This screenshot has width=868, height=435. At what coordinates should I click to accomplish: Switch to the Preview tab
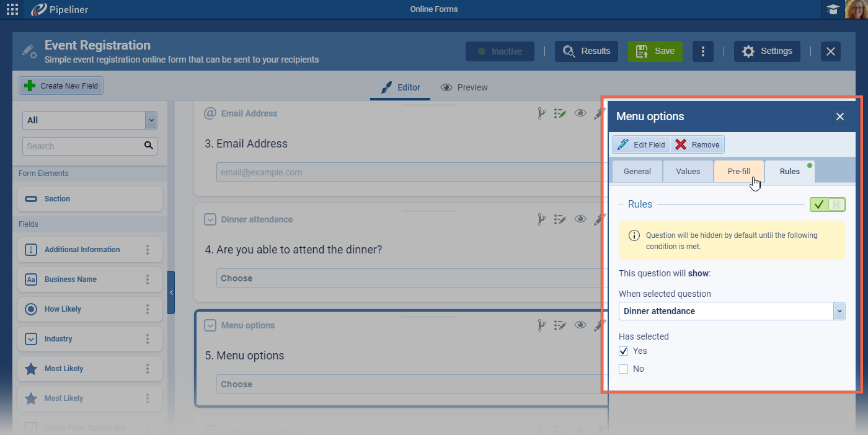tap(464, 87)
